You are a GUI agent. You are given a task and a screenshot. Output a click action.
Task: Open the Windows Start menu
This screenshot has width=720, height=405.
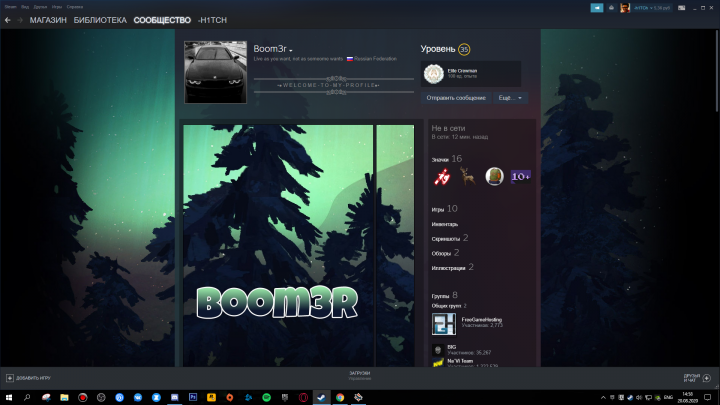9,397
